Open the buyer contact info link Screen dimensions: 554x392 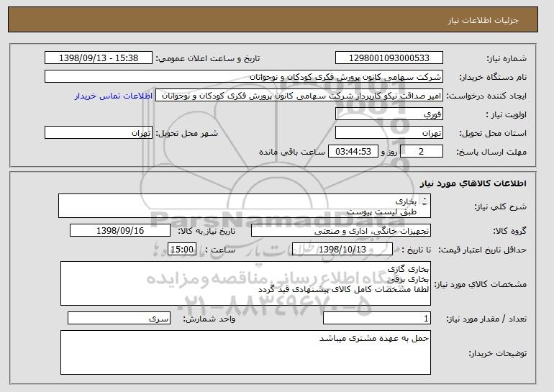[x=114, y=96]
